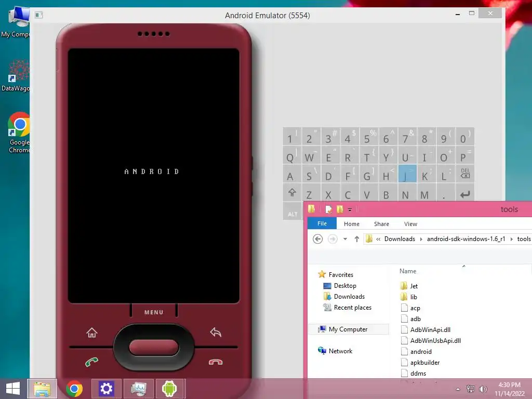Click the Enter return key on emulator keyboard

[x=465, y=194]
